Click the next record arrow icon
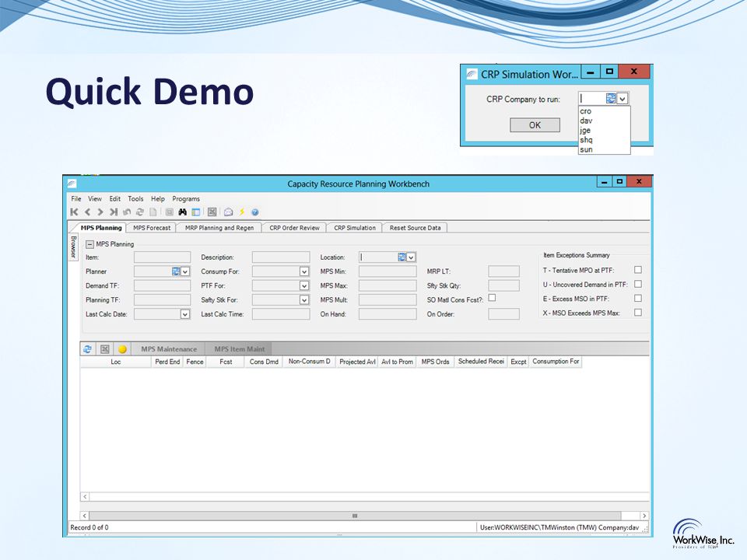The width and height of the screenshot is (747, 560). click(100, 212)
